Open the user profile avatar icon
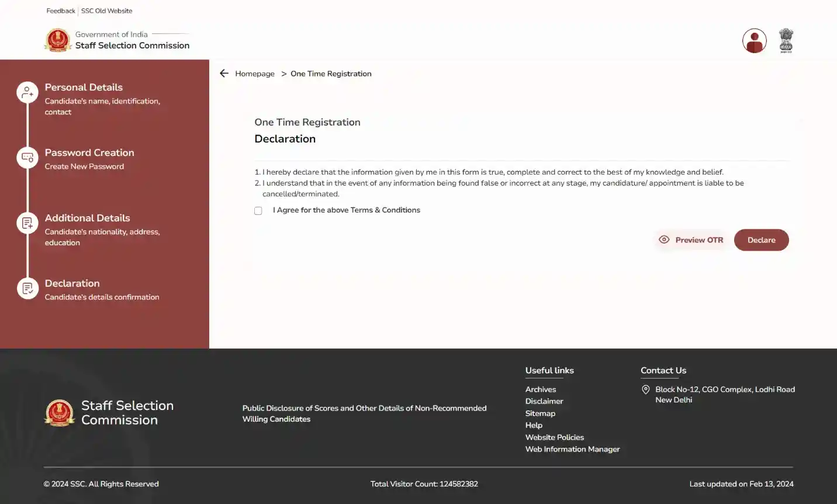This screenshot has height=504, width=837. [x=755, y=41]
